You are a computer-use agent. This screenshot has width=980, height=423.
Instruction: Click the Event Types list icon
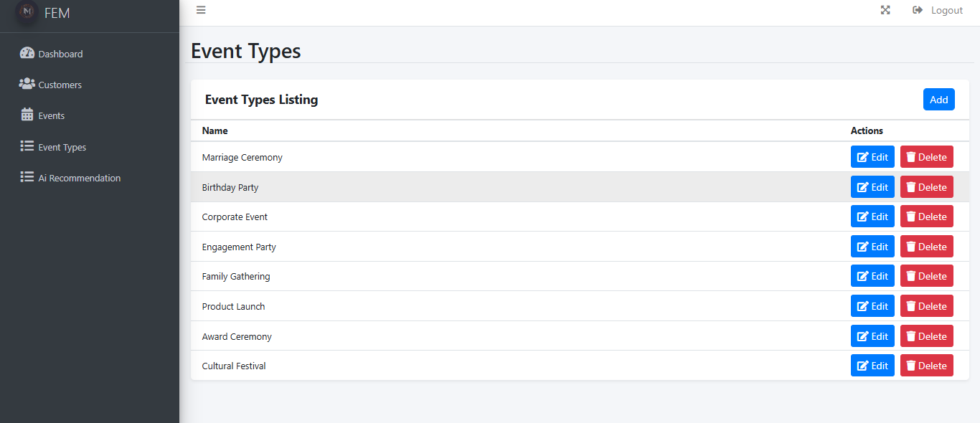[27, 146]
